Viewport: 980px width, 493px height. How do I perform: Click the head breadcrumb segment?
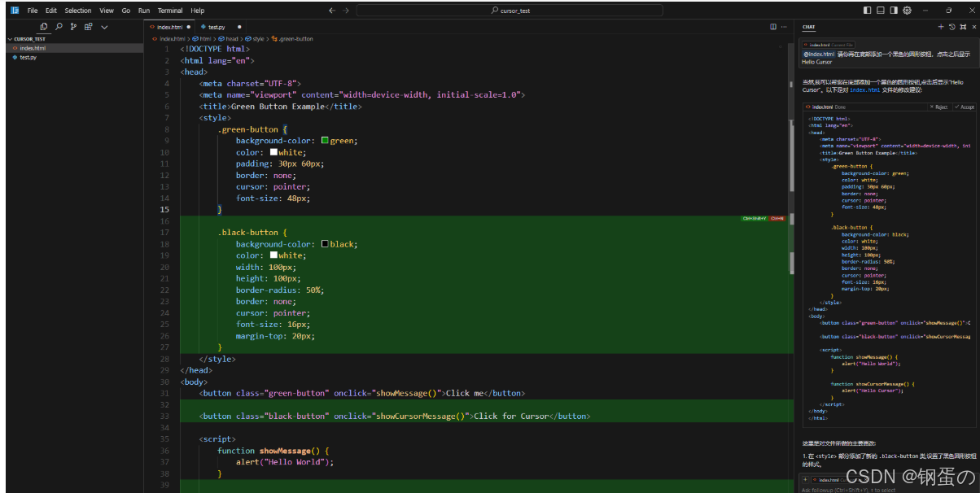(x=229, y=38)
